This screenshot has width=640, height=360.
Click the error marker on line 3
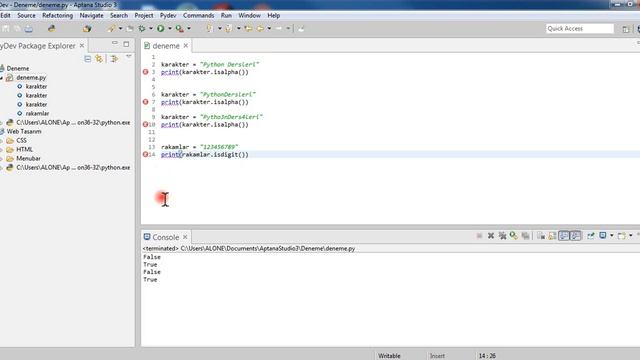coord(145,72)
